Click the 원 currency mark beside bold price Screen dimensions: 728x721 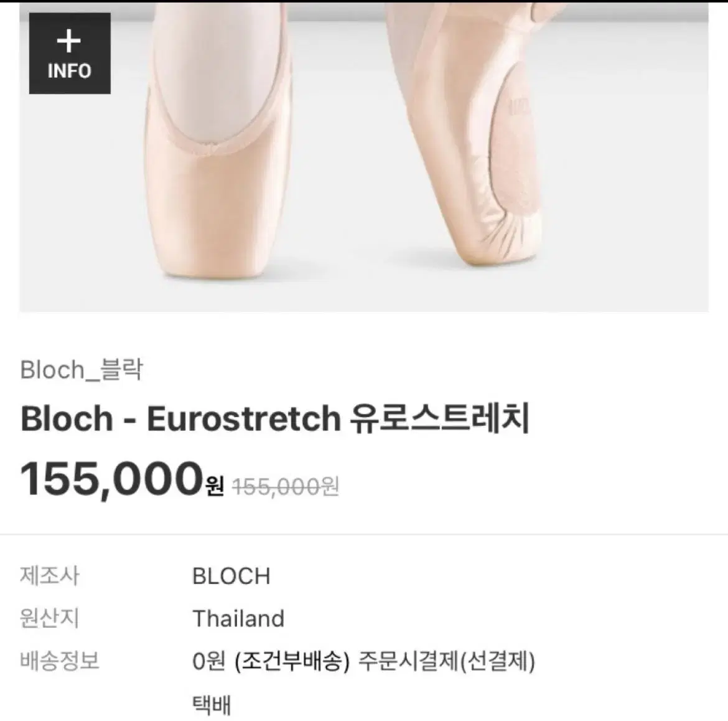pyautogui.click(x=215, y=486)
